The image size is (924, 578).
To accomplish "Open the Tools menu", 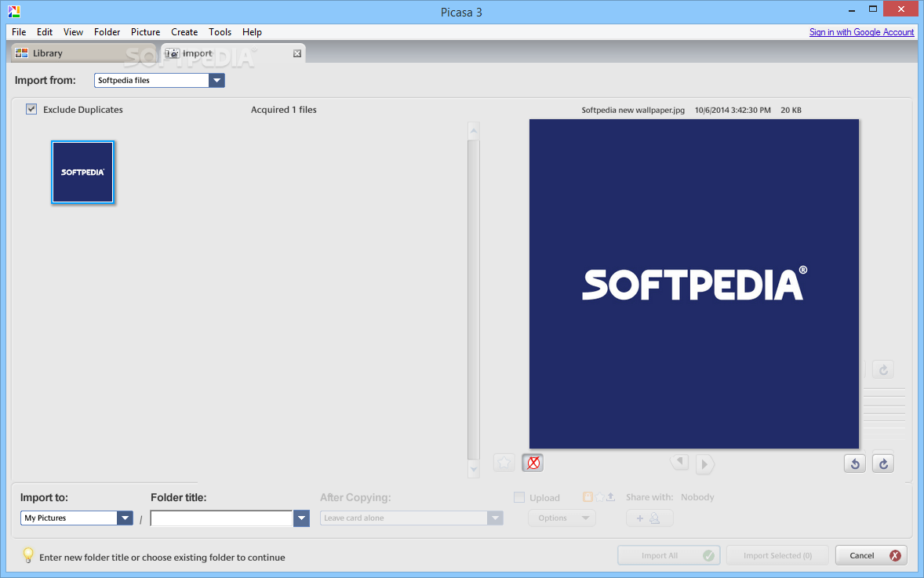I will click(220, 32).
